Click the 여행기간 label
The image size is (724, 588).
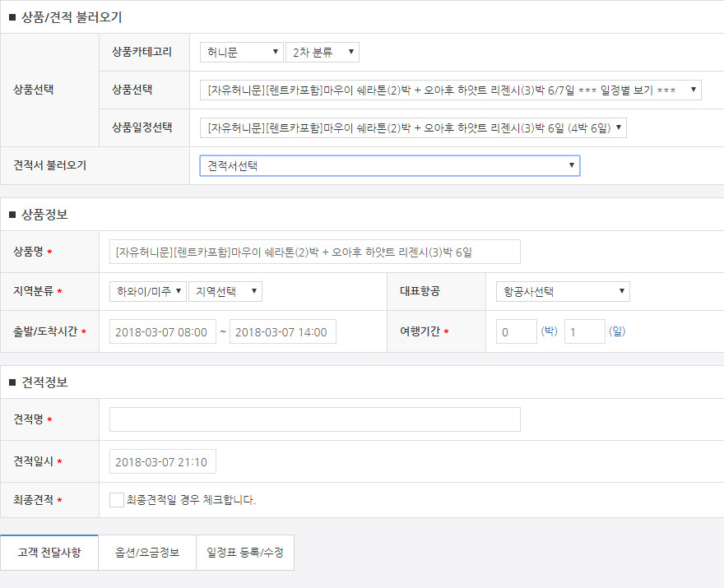coord(420,331)
